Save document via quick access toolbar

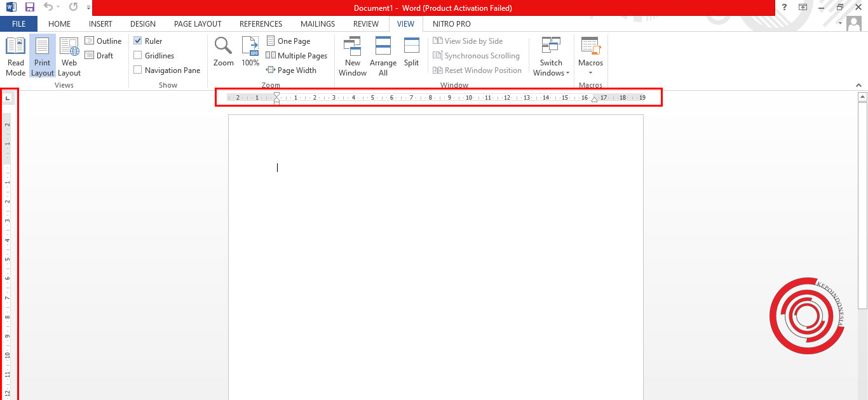[x=30, y=8]
